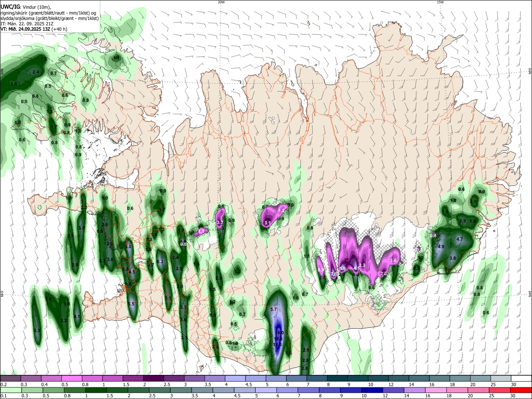Click the '5.7' rain value above the blue core
532x399 pixels.
pyautogui.click(x=273, y=310)
